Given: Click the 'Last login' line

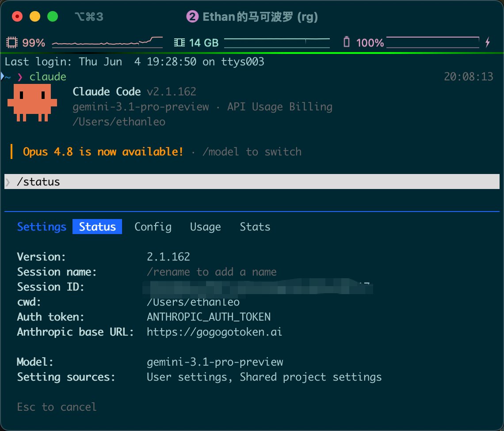Looking at the screenshot, I should point(134,62).
